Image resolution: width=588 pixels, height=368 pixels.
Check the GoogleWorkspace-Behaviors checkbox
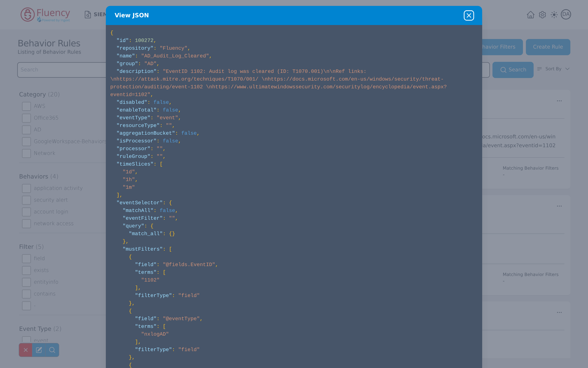point(26,142)
